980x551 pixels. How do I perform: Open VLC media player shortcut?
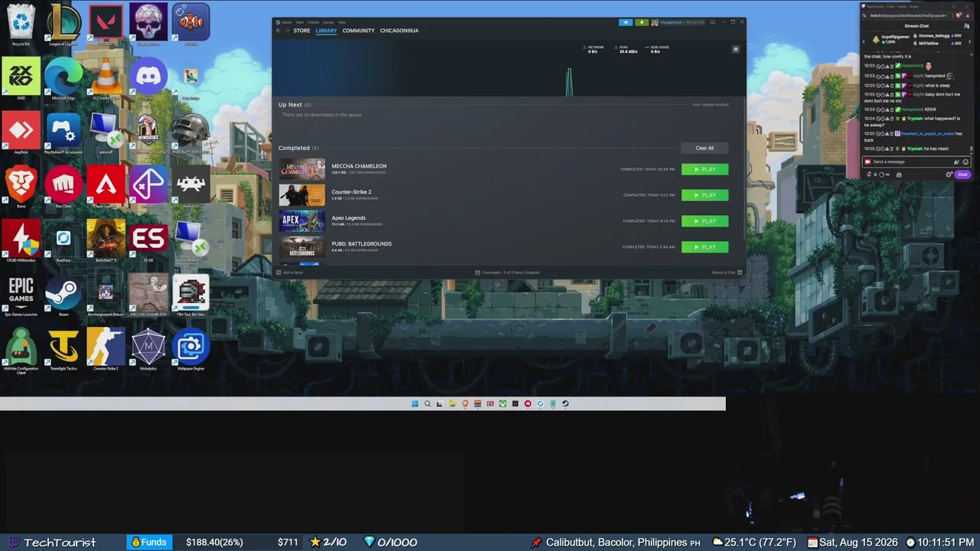[x=106, y=78]
